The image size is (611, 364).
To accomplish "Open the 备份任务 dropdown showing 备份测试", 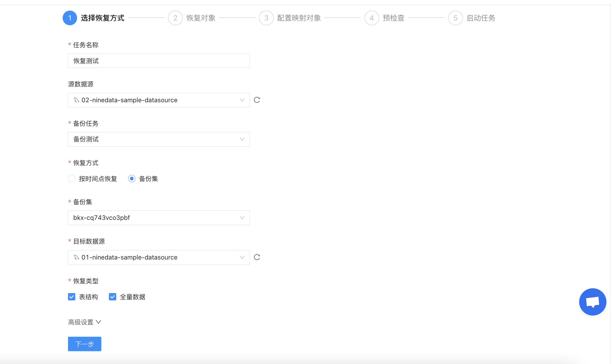I will pos(158,139).
